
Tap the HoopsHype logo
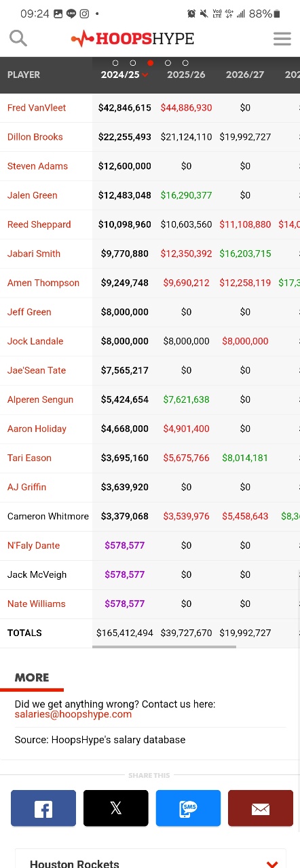click(132, 39)
